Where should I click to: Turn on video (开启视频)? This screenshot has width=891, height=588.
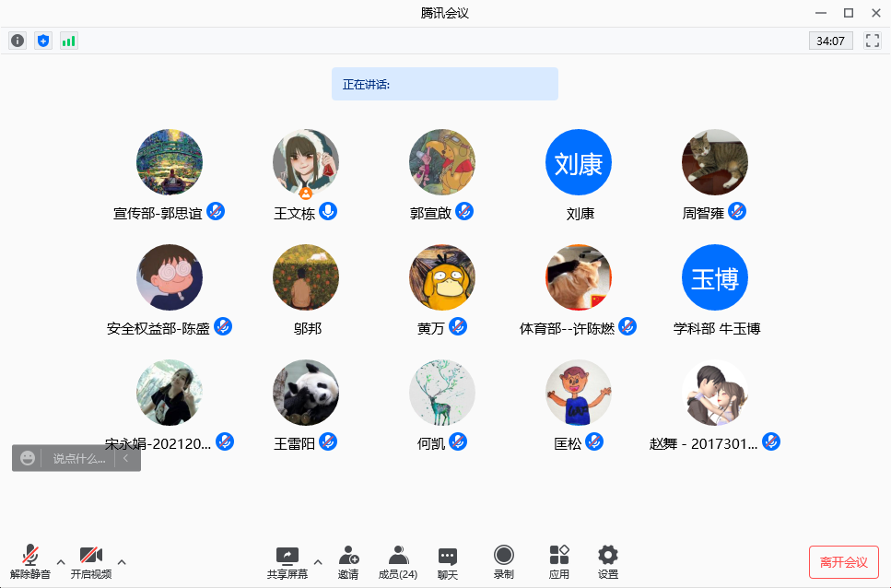tap(90, 561)
